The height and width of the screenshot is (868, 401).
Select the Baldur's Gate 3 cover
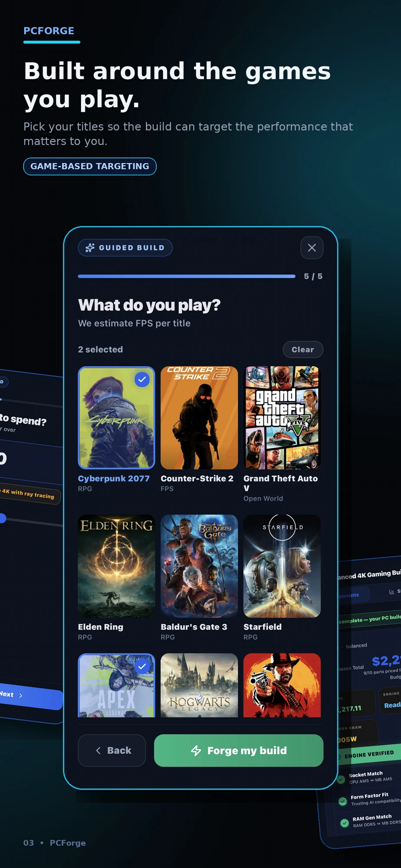point(199,566)
